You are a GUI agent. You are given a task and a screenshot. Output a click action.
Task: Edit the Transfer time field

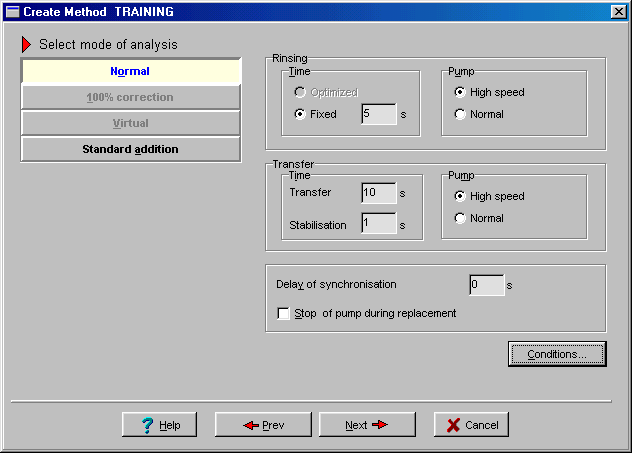(x=379, y=193)
